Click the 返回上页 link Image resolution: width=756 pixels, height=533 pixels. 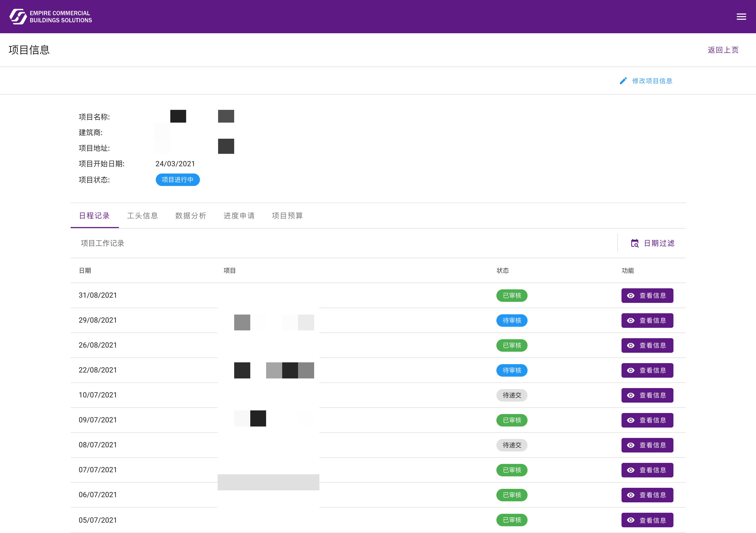(x=723, y=50)
